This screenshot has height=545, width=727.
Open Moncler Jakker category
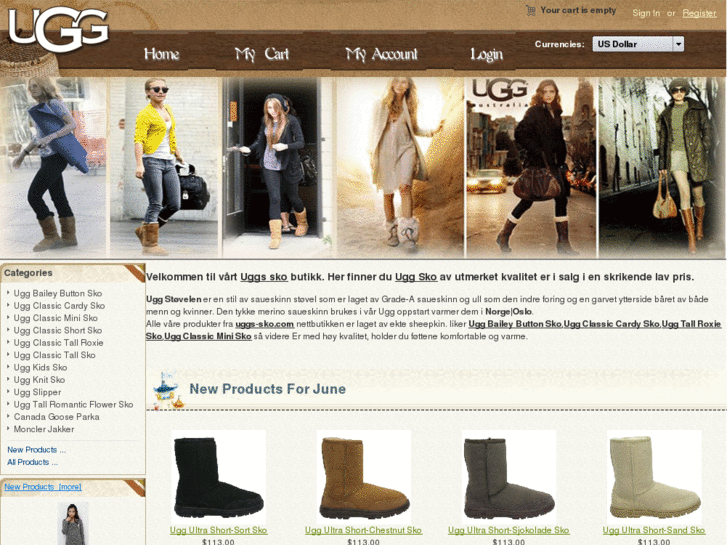44,429
